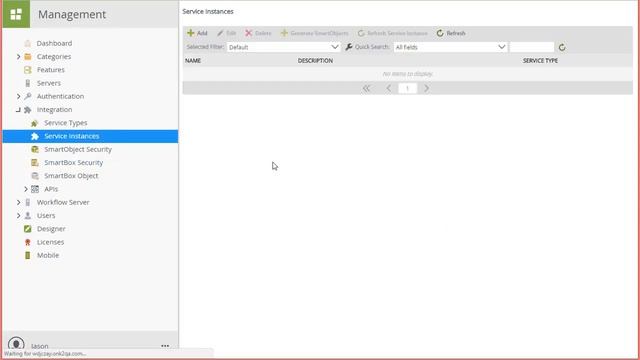Click the Delete toolbar button
This screenshot has width=640, height=360.
(x=258, y=33)
